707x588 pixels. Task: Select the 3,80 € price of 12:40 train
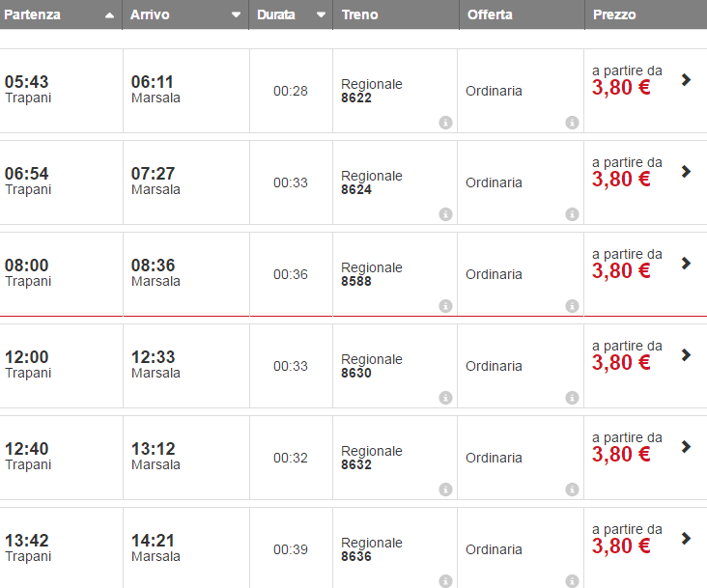point(621,454)
